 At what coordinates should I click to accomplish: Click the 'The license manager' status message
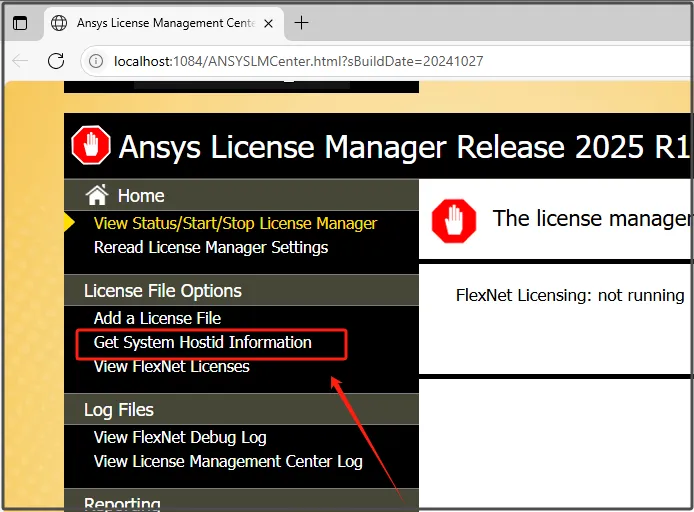click(592, 219)
